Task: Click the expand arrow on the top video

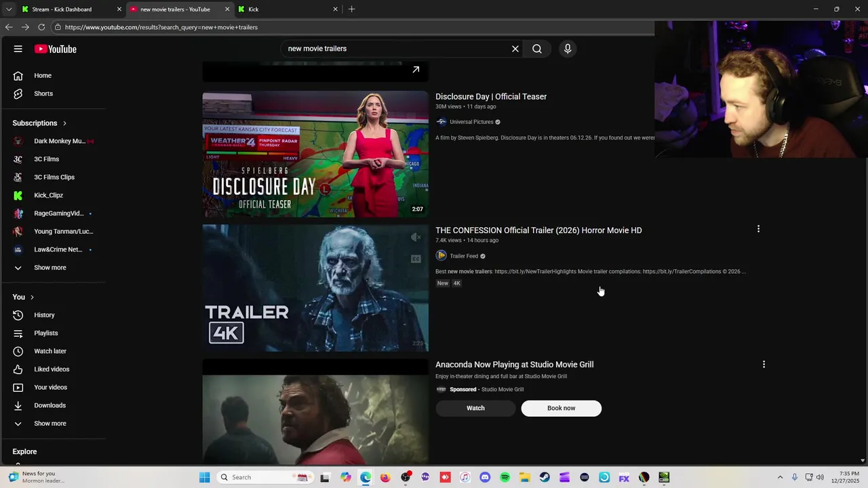Action: (416, 69)
